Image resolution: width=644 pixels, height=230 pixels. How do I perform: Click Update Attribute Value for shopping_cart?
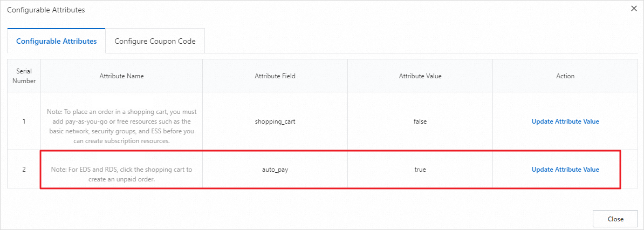coord(565,121)
